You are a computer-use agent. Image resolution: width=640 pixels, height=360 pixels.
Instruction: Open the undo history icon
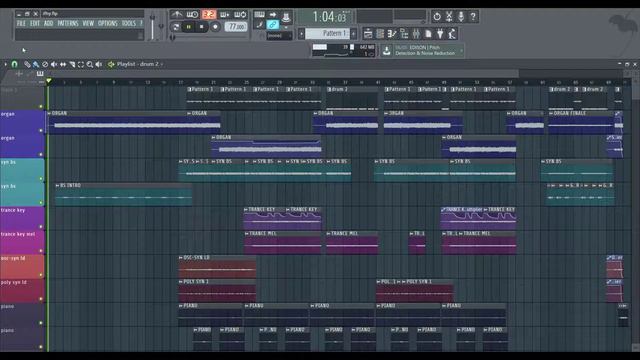[x=437, y=17]
